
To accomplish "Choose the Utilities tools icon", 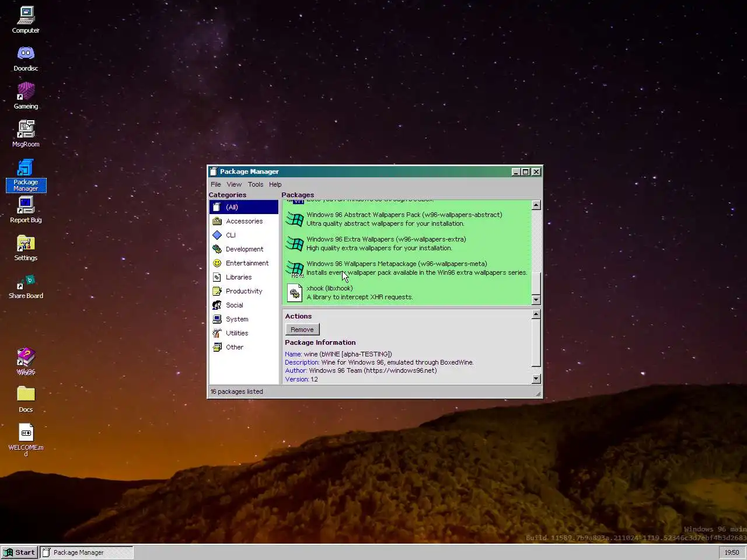I will [x=217, y=333].
